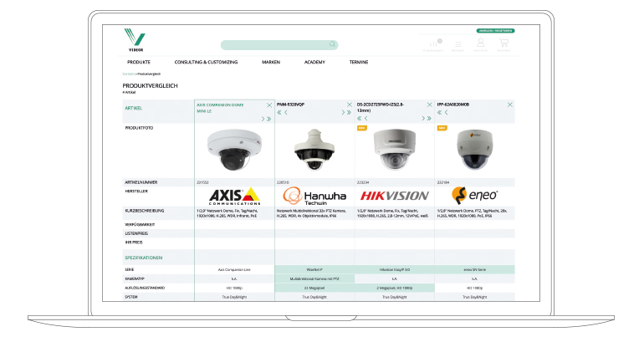The height and width of the screenshot is (337, 644).
Task: Open the PNM-9320VQP product link
Action: (x=291, y=105)
